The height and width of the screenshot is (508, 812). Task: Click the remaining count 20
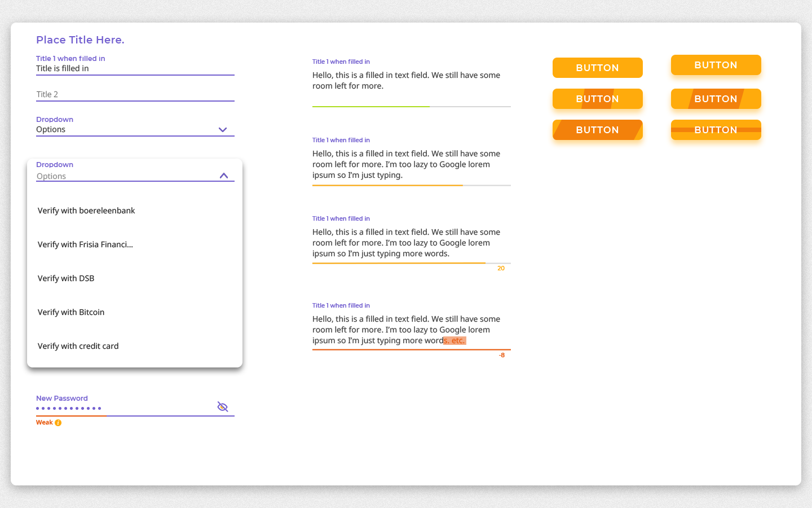501,269
